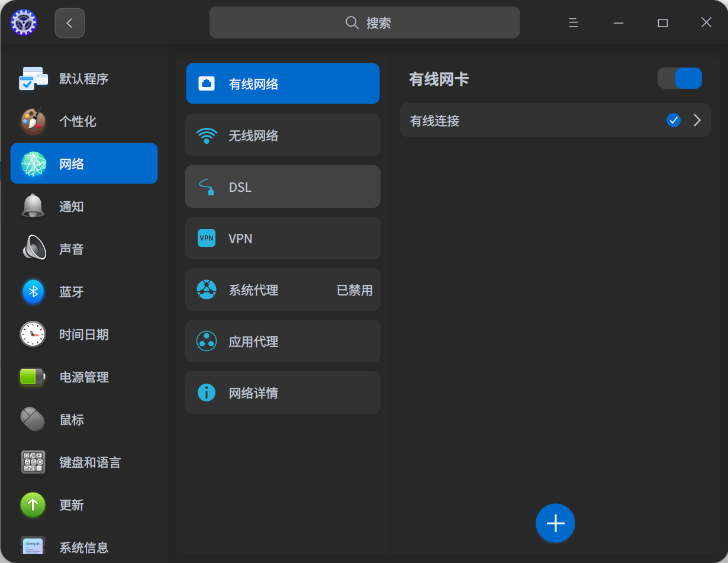728x563 pixels.
Task: Open 系统代理 settings
Action: pos(283,289)
